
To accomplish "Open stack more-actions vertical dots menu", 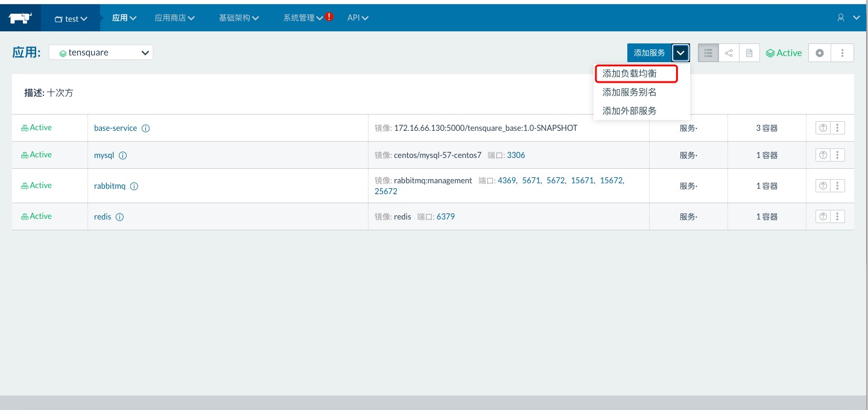I will coord(843,53).
